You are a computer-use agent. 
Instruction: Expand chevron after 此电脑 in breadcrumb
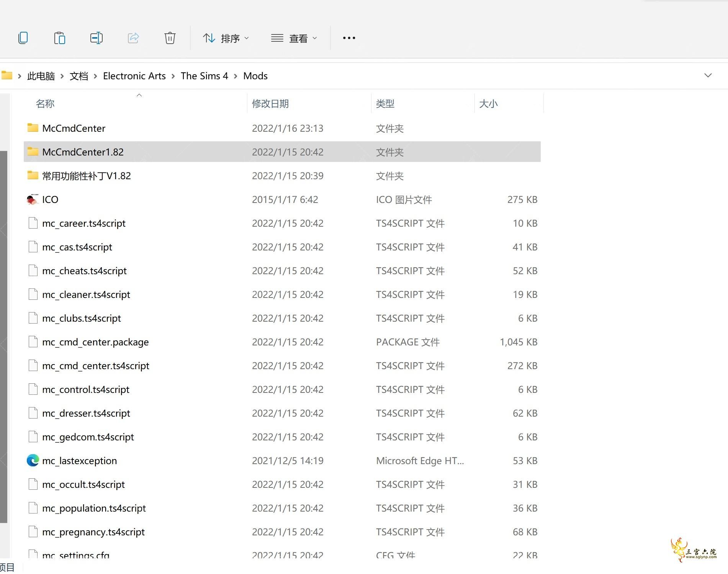(62, 76)
